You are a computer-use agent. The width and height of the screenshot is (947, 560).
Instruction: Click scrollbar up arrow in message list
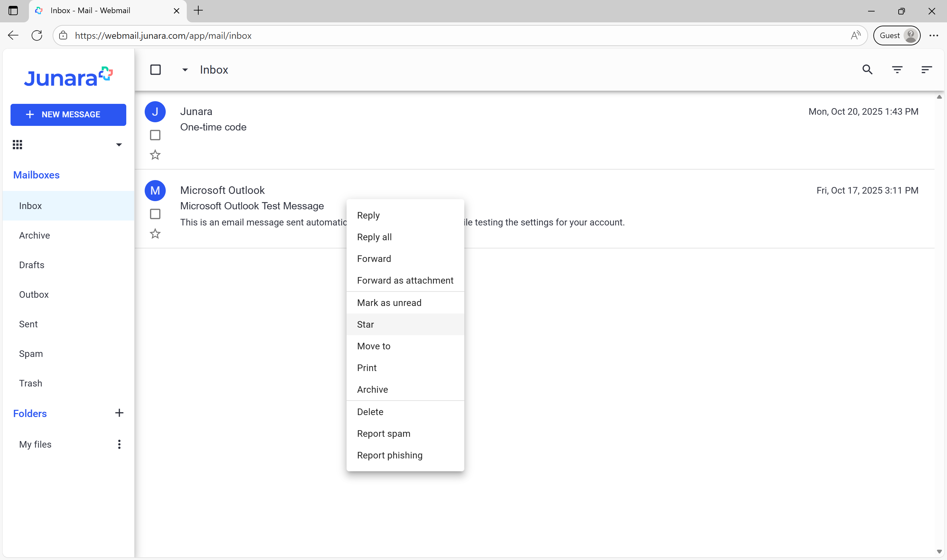pyautogui.click(x=939, y=97)
